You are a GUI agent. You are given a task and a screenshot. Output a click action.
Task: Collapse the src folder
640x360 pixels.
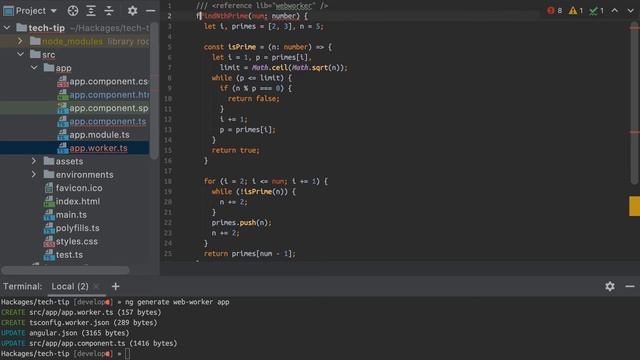tap(20, 54)
